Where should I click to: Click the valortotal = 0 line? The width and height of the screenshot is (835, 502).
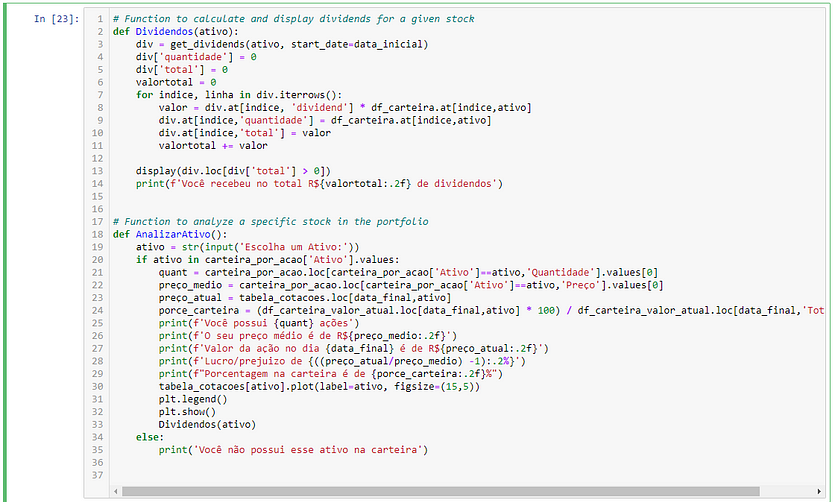click(x=176, y=83)
